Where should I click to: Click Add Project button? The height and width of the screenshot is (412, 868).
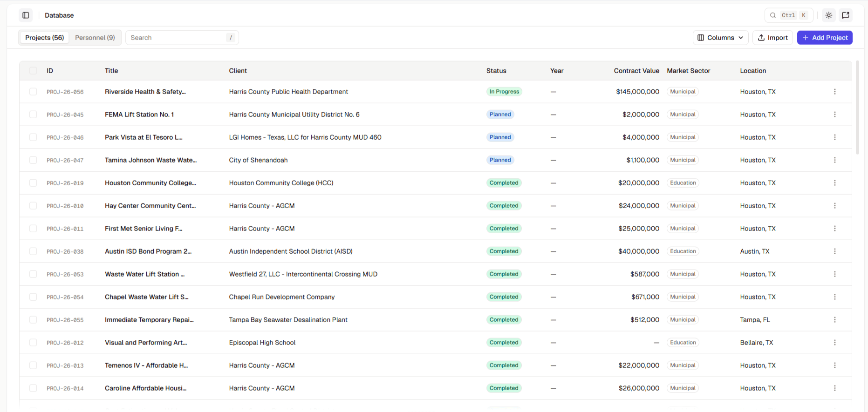[825, 38]
